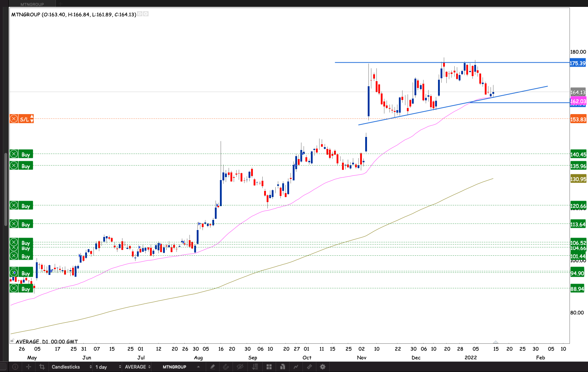
Task: Toggle the crossed-out eye hide-drawings icon
Action: click(240, 367)
